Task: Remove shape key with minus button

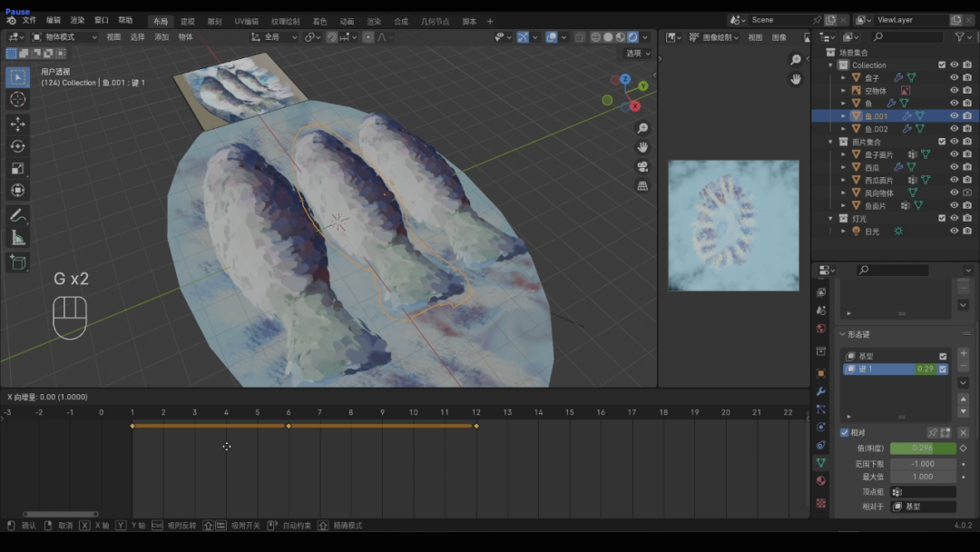Action: click(963, 366)
